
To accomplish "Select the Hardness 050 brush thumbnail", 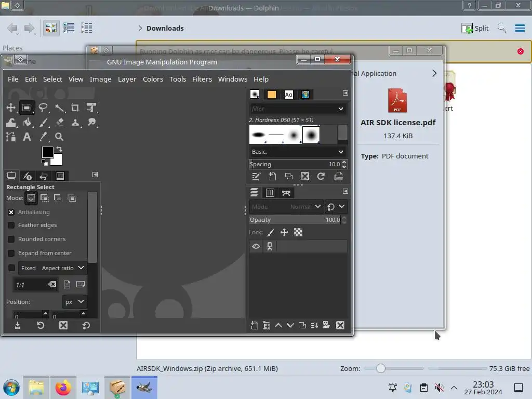I will (x=311, y=135).
